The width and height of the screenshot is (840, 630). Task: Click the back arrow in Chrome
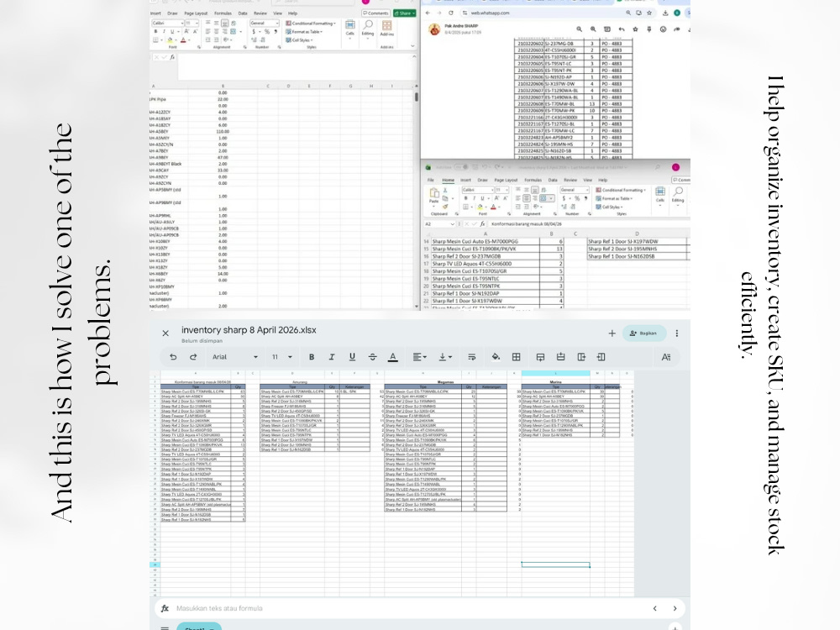tap(428, 13)
